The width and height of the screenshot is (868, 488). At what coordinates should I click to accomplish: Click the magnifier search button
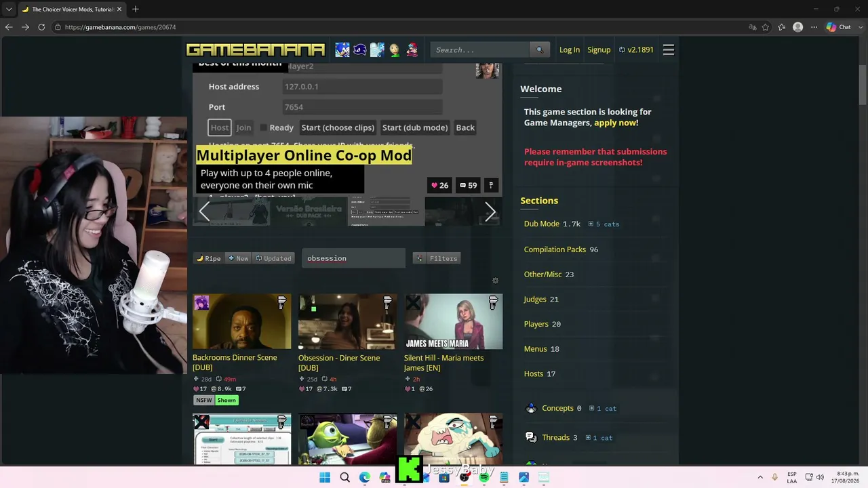[x=540, y=49]
